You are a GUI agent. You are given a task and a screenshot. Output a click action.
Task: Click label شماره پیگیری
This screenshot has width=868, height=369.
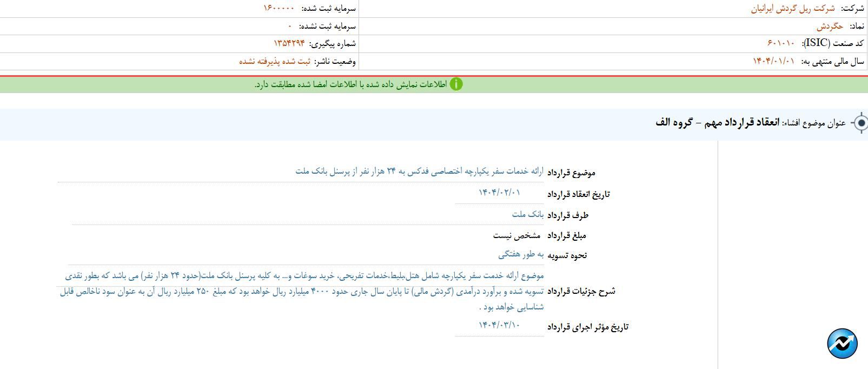point(332,43)
